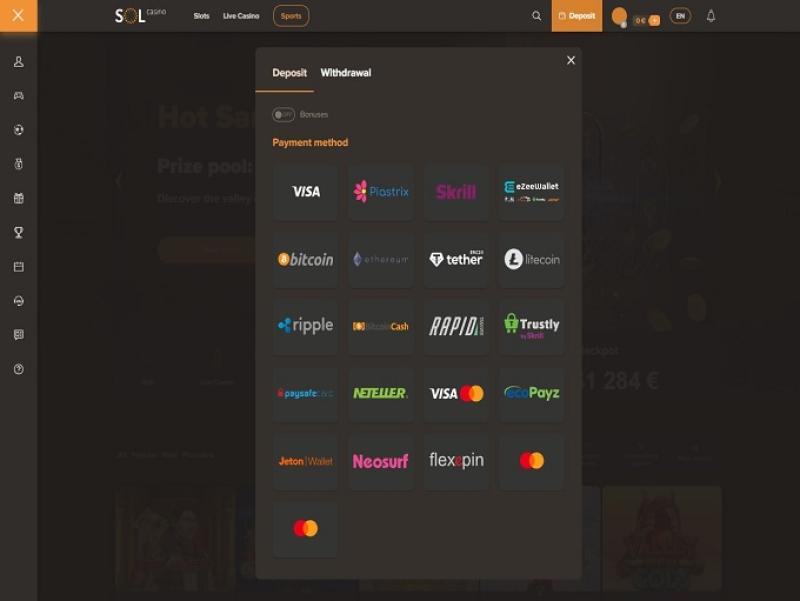Choose Litecoin for the deposit
Screen dimensions: 800x601
[x=531, y=260]
